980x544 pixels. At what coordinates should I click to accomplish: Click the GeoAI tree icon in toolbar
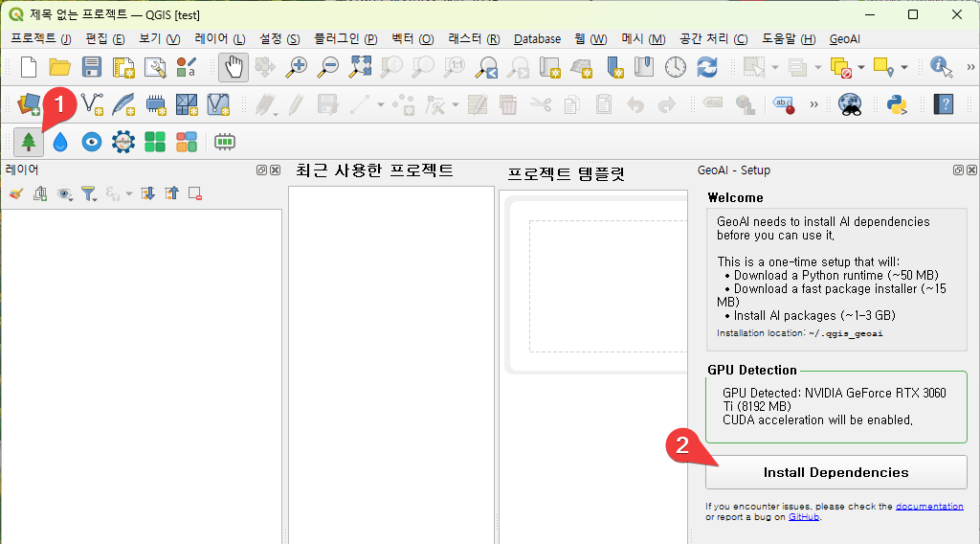29,142
